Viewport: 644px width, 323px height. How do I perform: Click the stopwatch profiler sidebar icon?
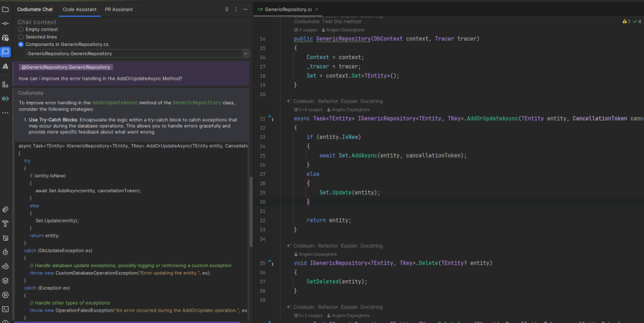[5, 252]
